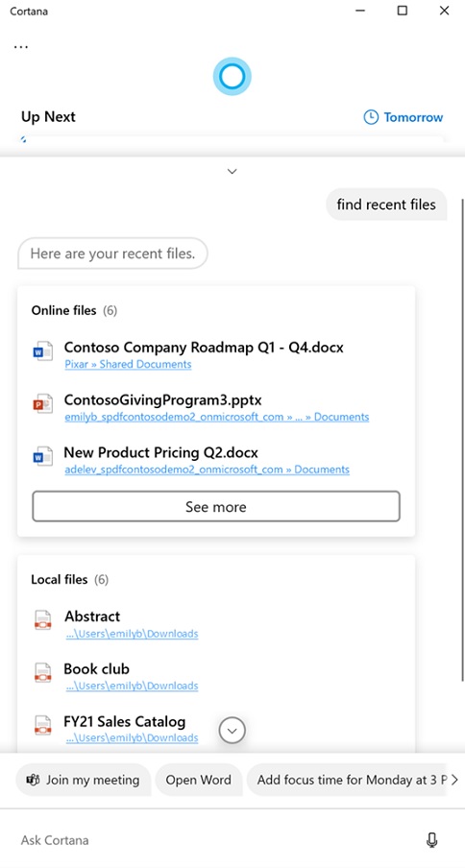Click the Word icon beside Contoso Company Roadmap

[x=42, y=352]
